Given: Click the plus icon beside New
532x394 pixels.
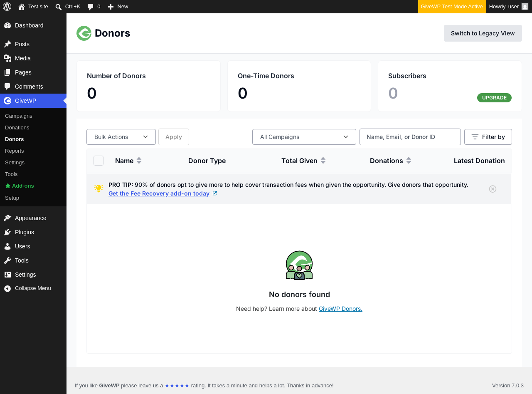Looking at the screenshot, I should click(x=111, y=7).
